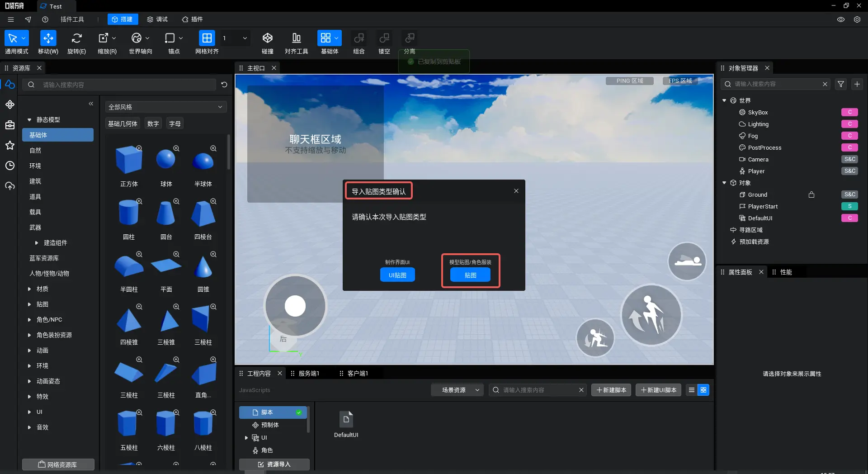Open the 对齐工具 align tool

296,43
